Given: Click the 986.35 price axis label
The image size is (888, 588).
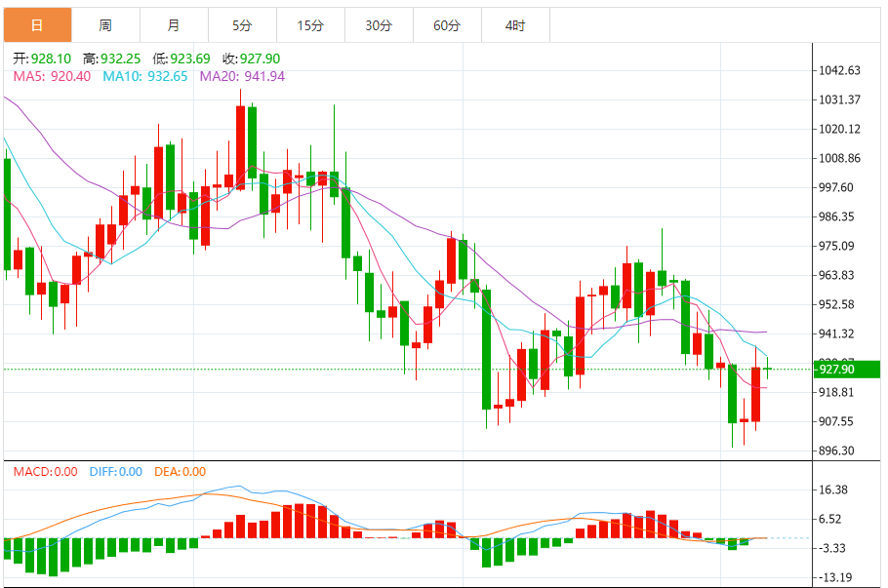Looking at the screenshot, I should coord(836,216).
